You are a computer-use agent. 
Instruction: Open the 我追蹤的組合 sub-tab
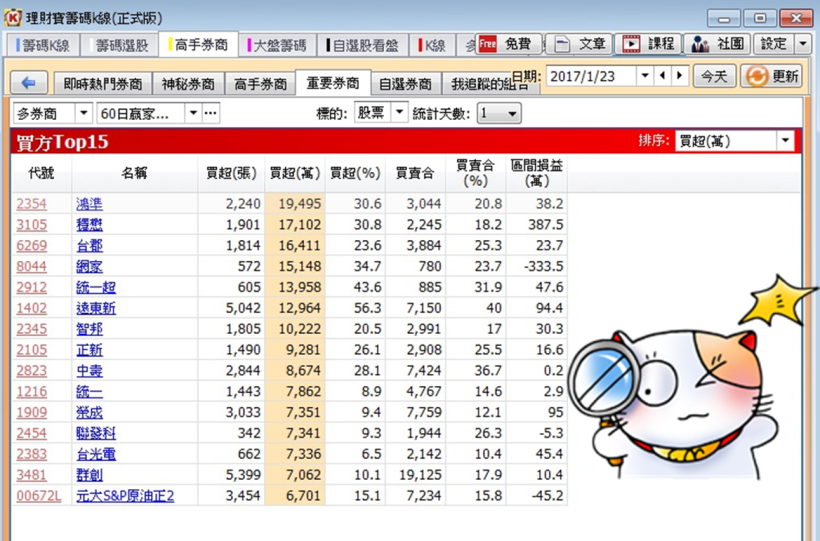coord(490,84)
